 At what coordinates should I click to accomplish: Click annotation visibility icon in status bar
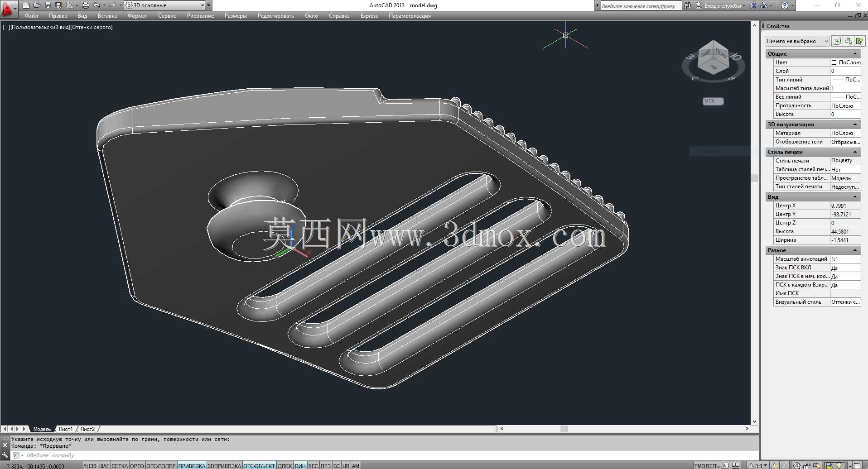[x=774, y=465]
